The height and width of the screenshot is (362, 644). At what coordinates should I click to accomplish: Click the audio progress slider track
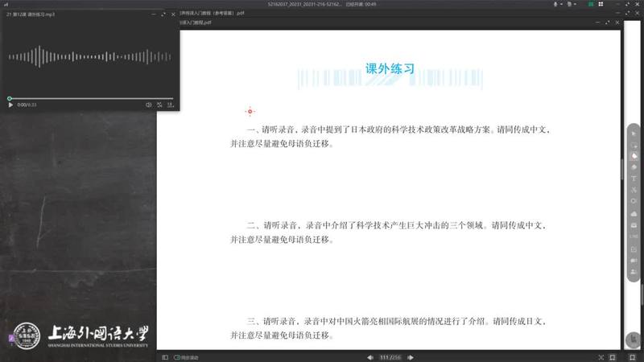pyautogui.click(x=89, y=98)
